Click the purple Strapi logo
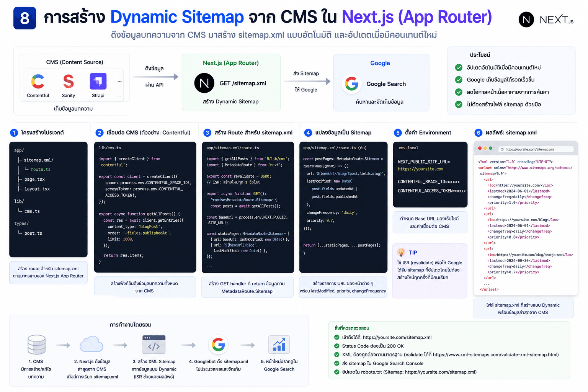The height and width of the screenshot is (392, 588). [x=98, y=82]
